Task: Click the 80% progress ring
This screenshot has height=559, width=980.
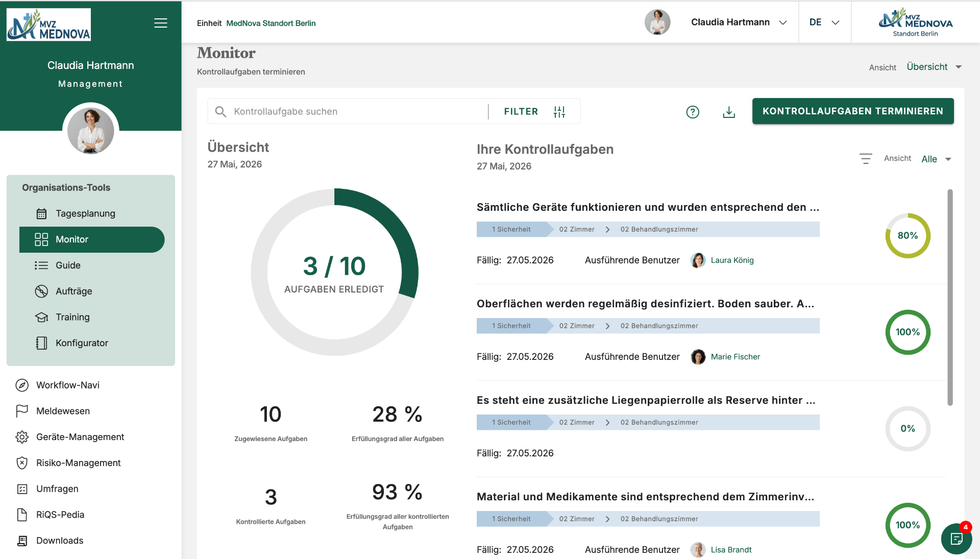Action: coord(908,236)
